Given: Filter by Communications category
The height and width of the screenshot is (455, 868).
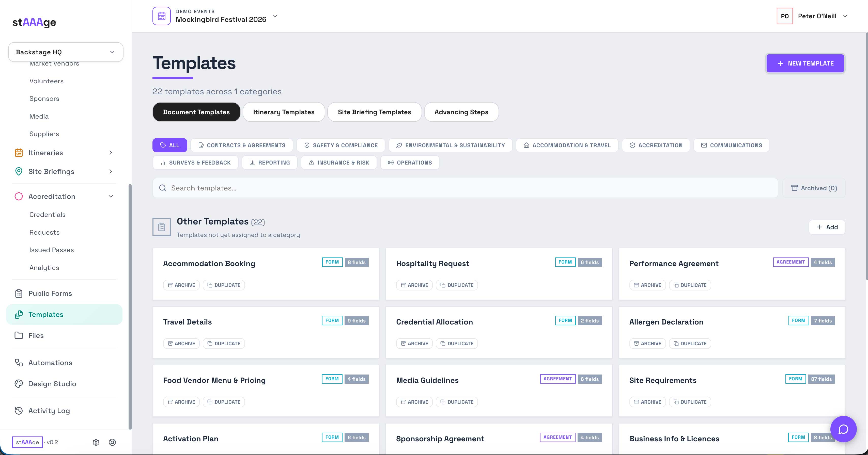Looking at the screenshot, I should tap(732, 145).
